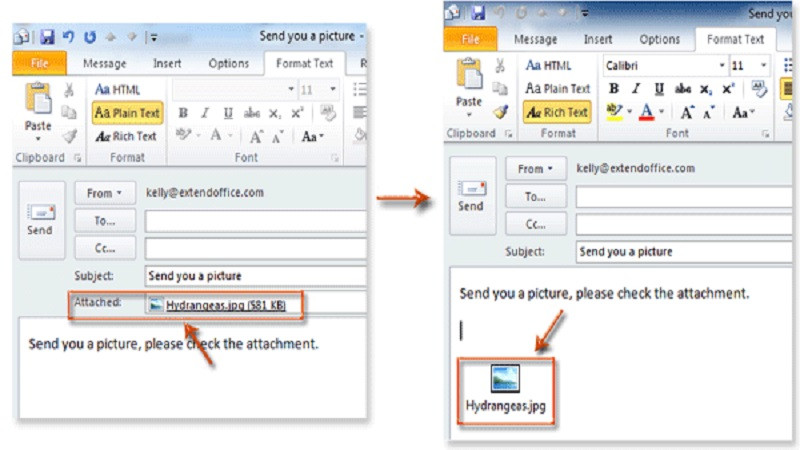Click red font color button, right window

point(646,112)
